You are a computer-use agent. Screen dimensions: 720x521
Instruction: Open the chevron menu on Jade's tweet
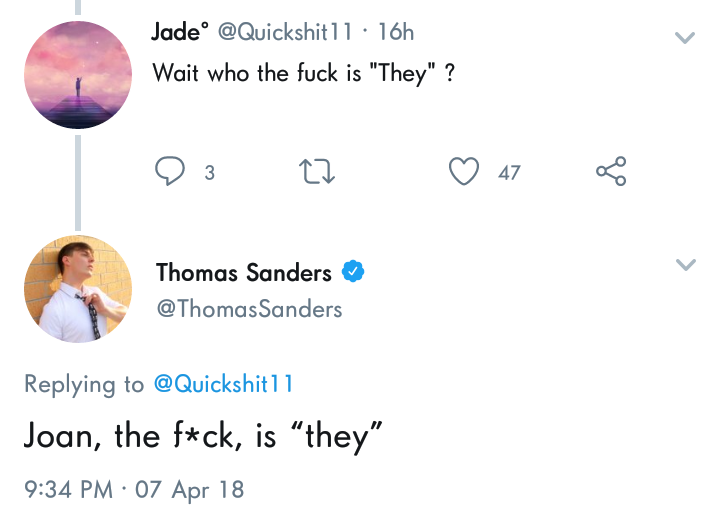tap(685, 38)
